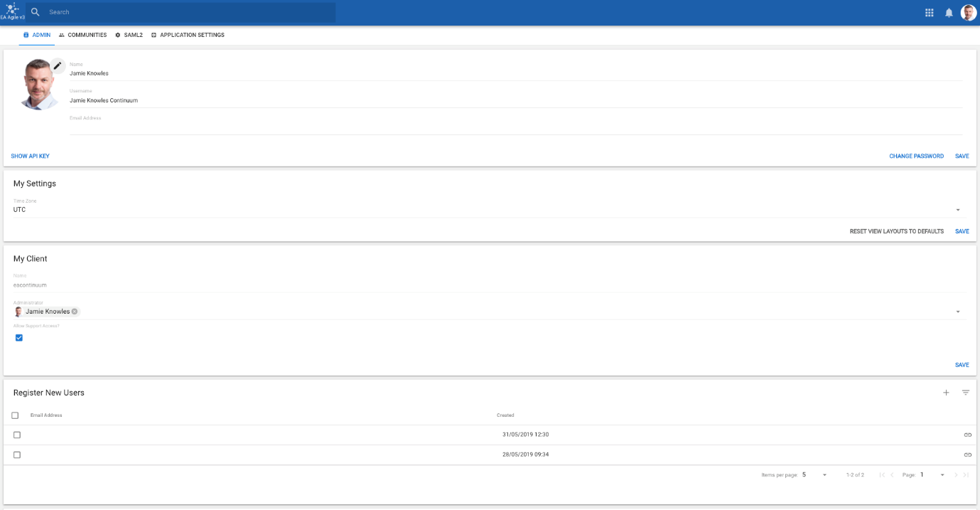980x510 pixels.
Task: Open the Application Settings tab
Action: coord(188,35)
